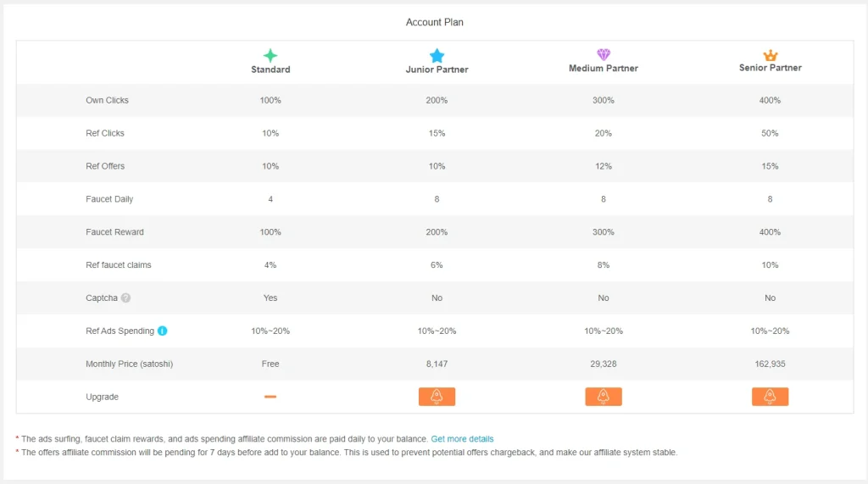Click the blue Junior Partner star icon
868x484 pixels.
pyautogui.click(x=437, y=55)
